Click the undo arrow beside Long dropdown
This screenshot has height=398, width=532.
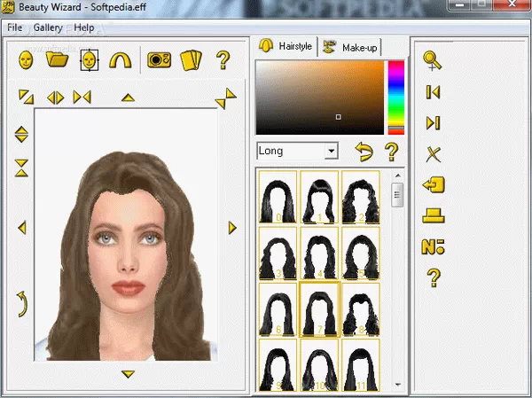click(x=364, y=152)
